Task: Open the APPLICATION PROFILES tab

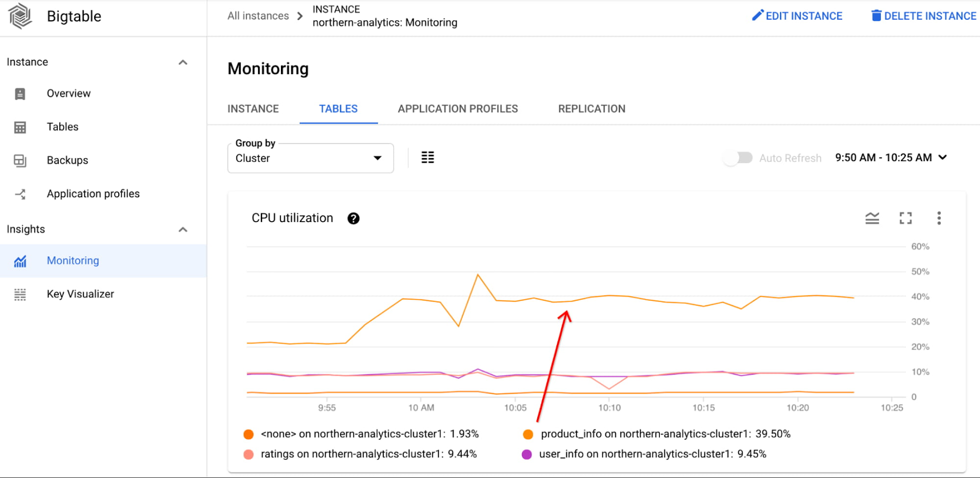Action: 458,109
